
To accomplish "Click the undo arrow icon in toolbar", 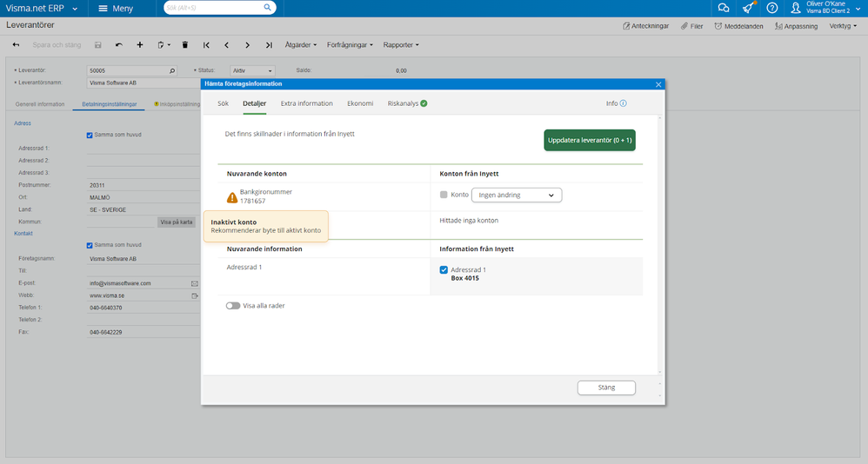I will click(118, 44).
